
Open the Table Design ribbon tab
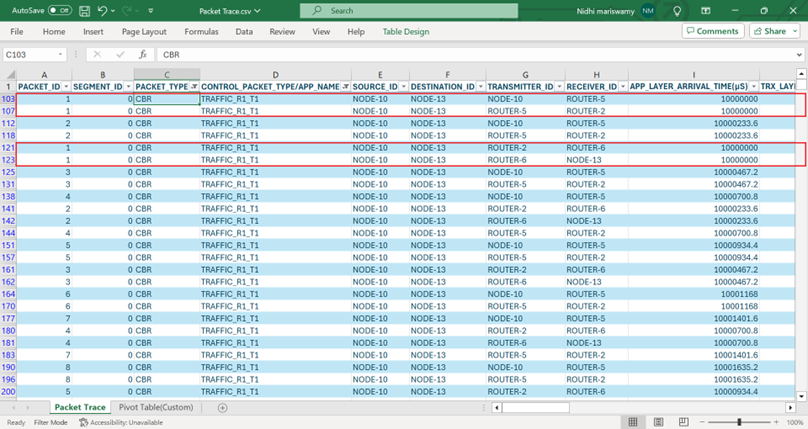[406, 32]
